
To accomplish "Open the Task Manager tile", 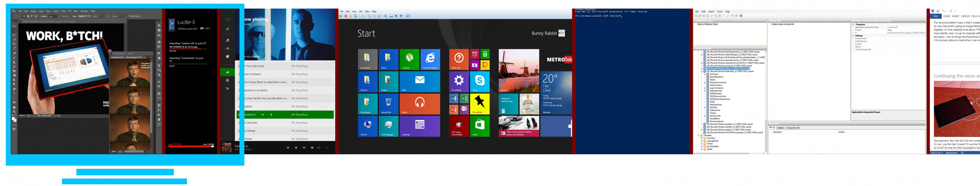I will point(388,126).
